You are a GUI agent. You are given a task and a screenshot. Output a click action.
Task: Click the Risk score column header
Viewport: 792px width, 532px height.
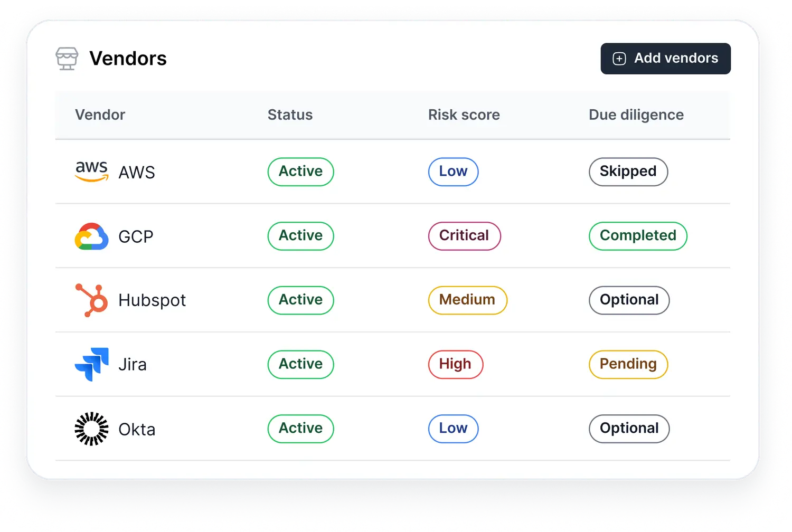coord(464,115)
